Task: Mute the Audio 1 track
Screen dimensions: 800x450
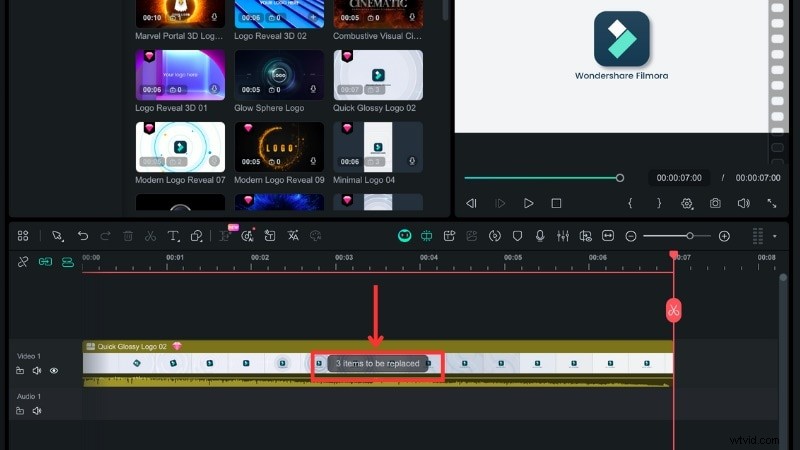Action: 37,411
